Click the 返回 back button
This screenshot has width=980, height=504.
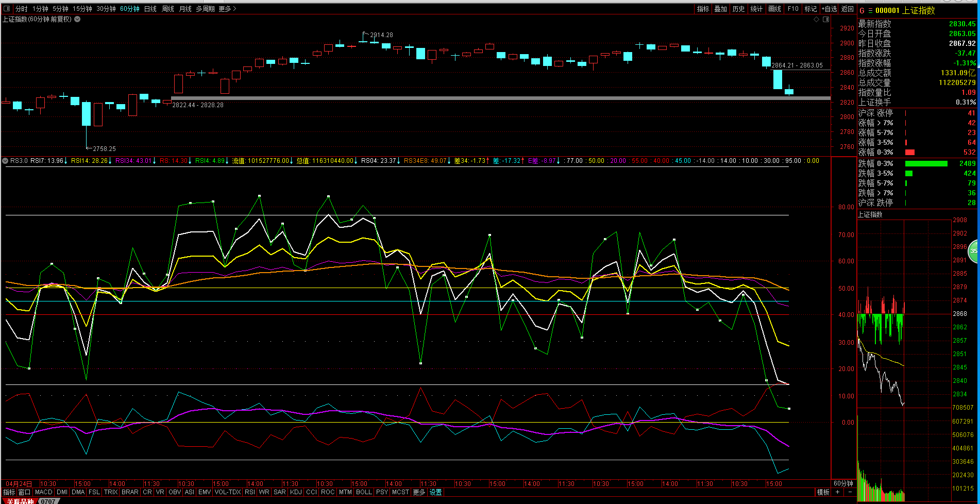coord(848,9)
